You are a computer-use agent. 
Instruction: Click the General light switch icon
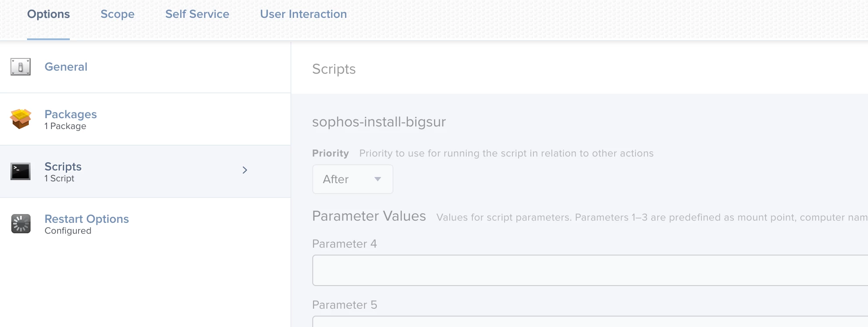tap(21, 67)
